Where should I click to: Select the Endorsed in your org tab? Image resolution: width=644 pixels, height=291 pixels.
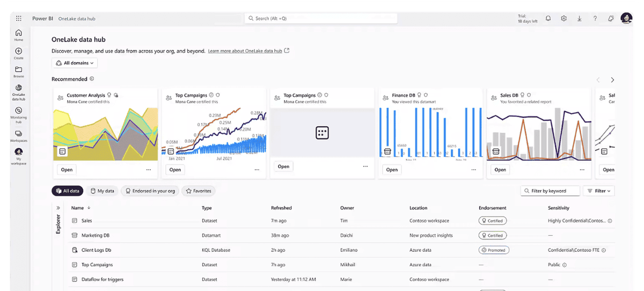[x=150, y=191]
